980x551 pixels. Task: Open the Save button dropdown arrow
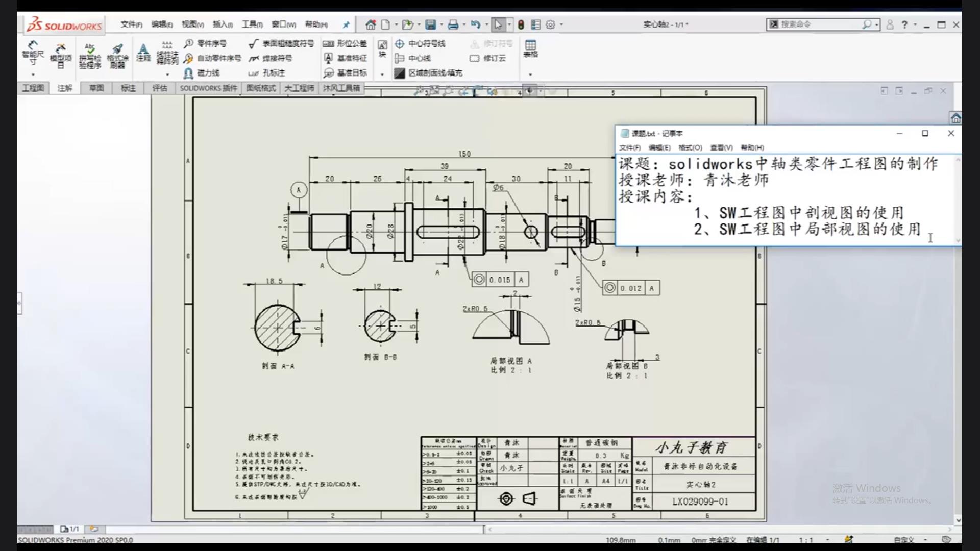point(441,24)
